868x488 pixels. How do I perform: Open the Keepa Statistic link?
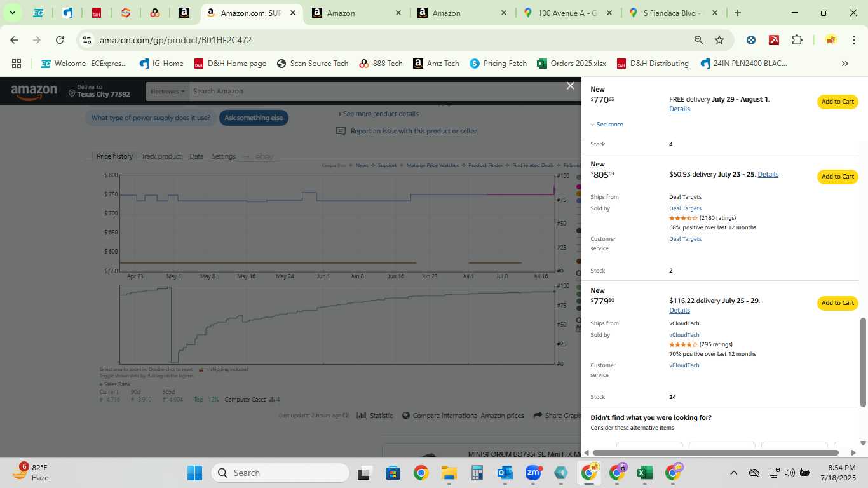click(375, 416)
